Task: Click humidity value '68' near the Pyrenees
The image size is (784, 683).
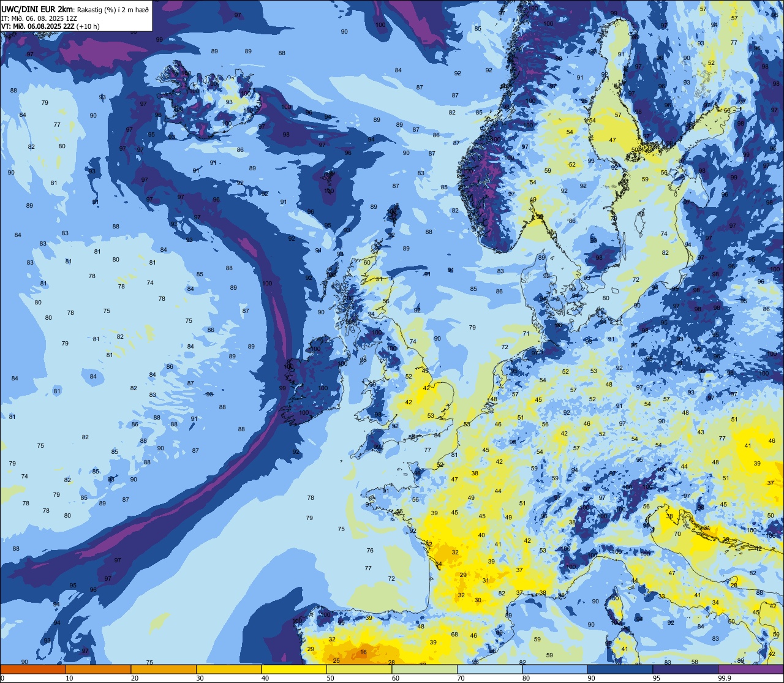Action: point(454,634)
